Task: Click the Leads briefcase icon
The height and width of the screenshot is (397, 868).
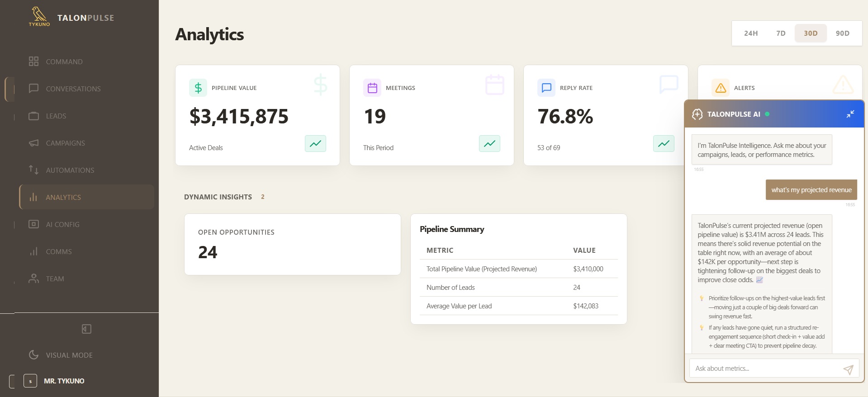Action: coord(33,116)
